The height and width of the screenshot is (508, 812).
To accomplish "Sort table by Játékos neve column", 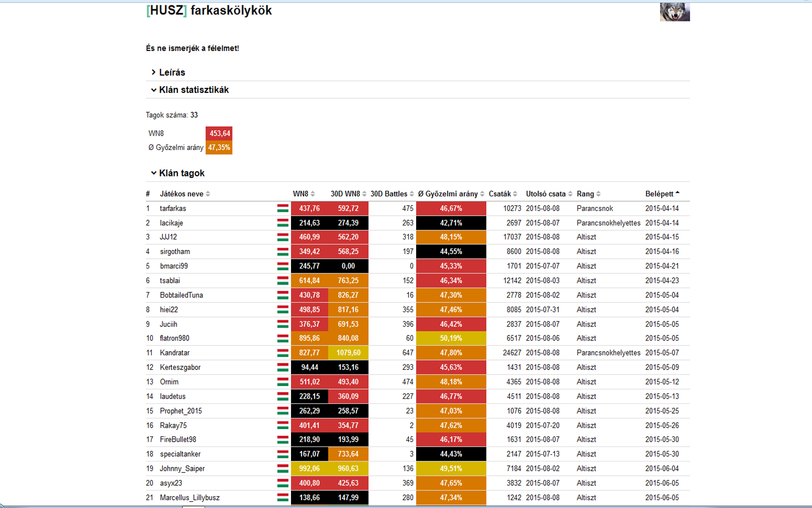I will click(185, 194).
